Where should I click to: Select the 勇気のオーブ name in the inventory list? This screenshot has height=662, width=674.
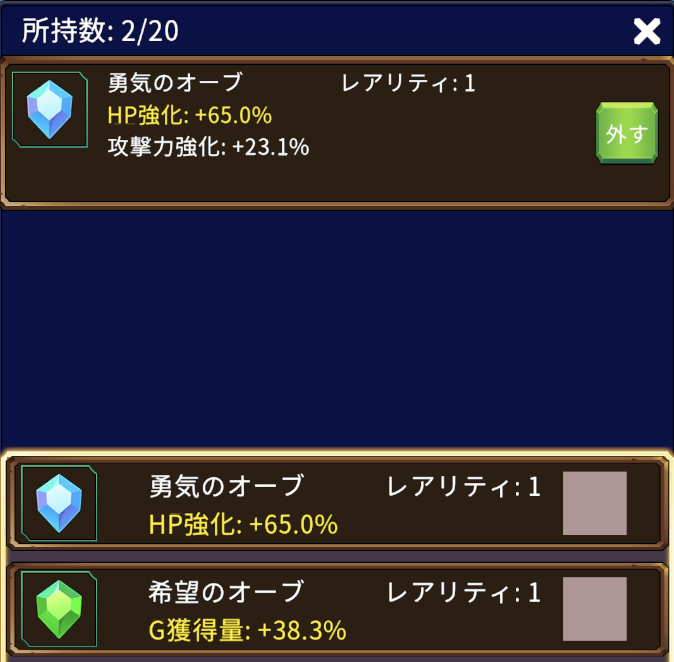[x=225, y=486]
